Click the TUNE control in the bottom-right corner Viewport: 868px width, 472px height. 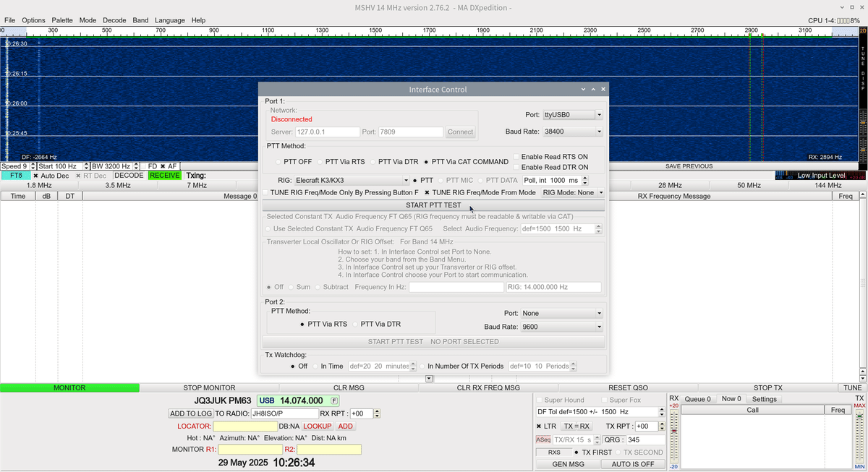point(852,387)
